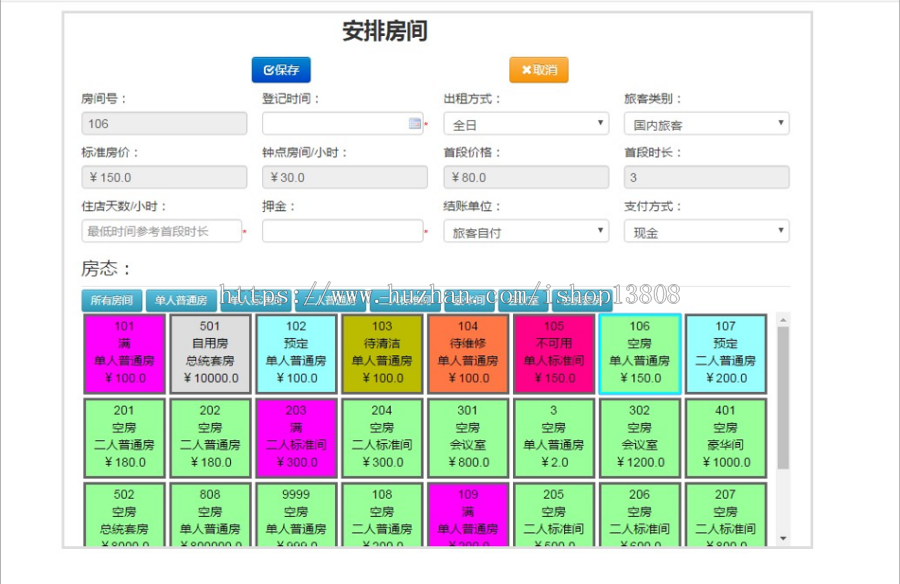900x584 pixels.
Task: Select room card 207 二人标准间
Action: click(x=726, y=515)
